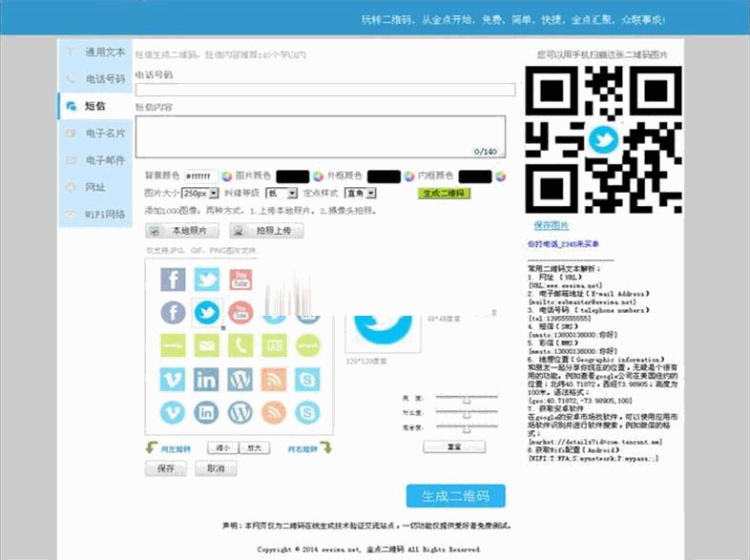This screenshot has height=560, width=750.
Task: Pick the square WordPress logo icon
Action: click(240, 380)
